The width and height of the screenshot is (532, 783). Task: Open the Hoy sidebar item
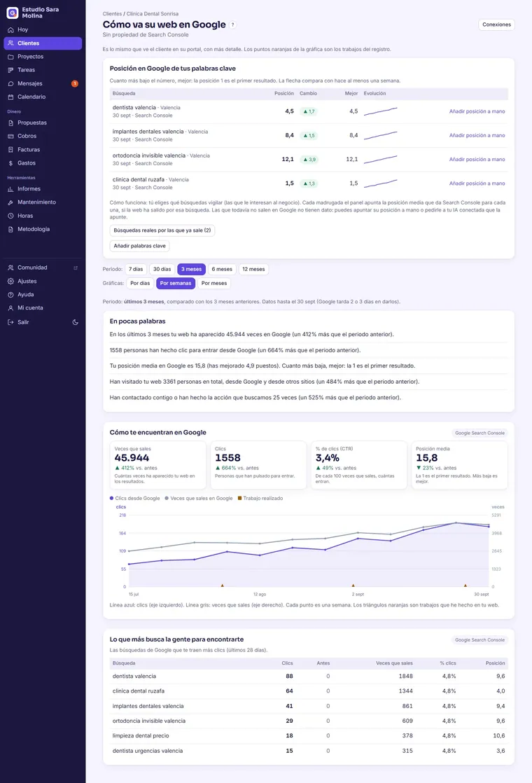tap(43, 30)
